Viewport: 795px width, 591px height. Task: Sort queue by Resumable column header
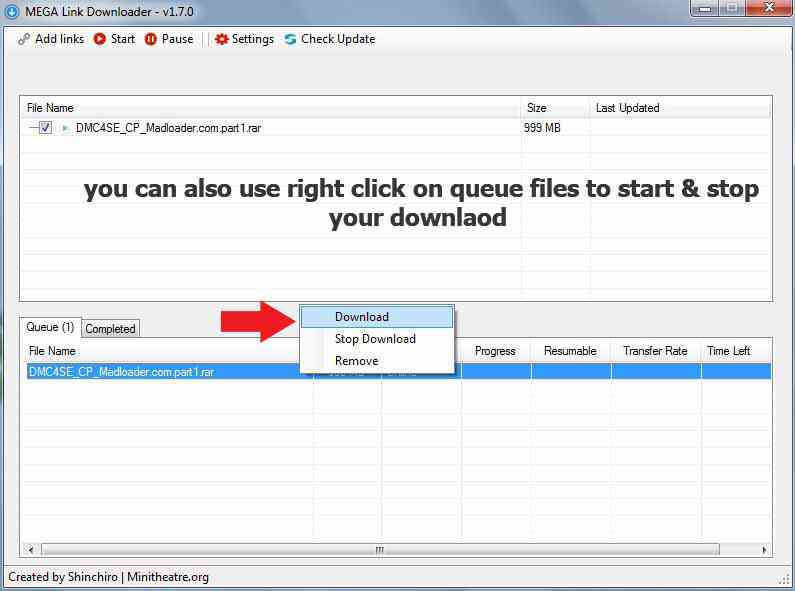coord(570,351)
